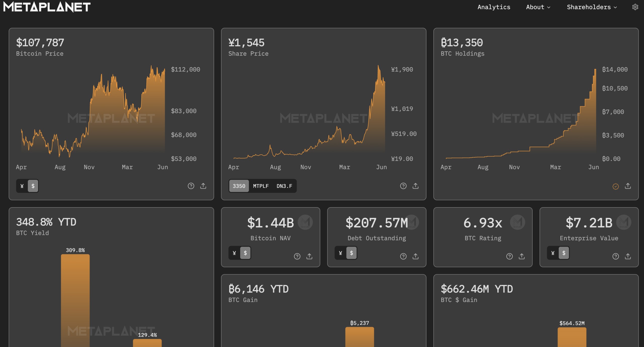Share the Bitcoin Price chart
Viewport: 644px width, 347px height.
203,186
